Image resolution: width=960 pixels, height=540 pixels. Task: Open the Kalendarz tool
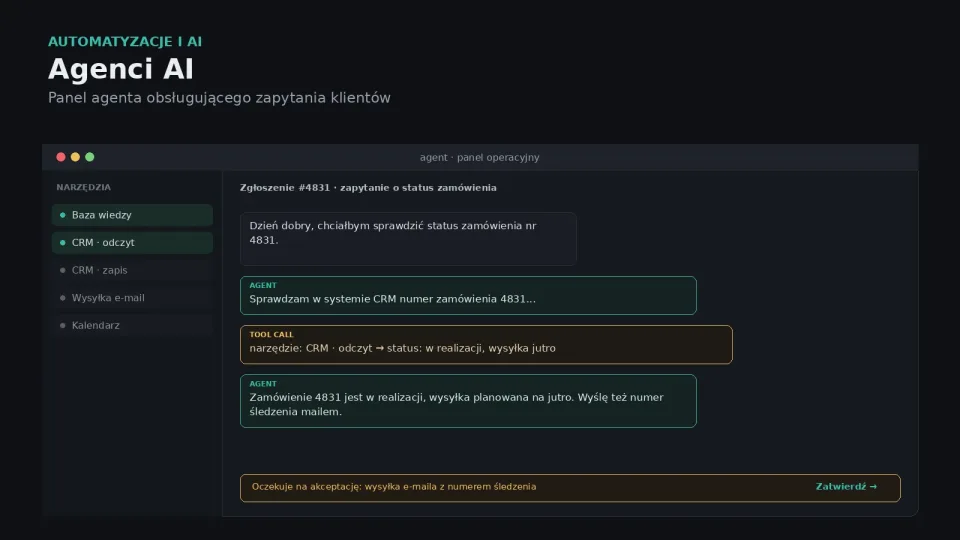click(132, 325)
